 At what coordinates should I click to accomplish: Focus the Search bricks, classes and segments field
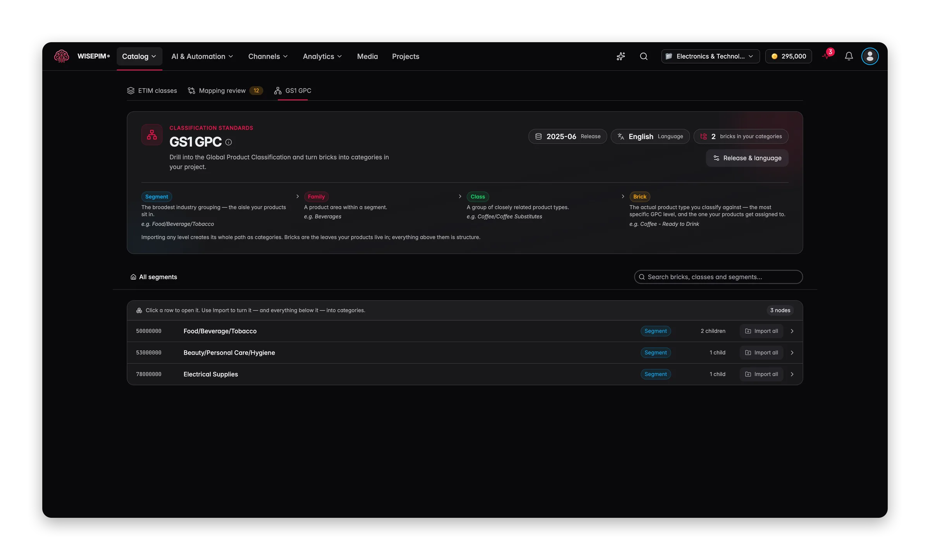click(718, 277)
